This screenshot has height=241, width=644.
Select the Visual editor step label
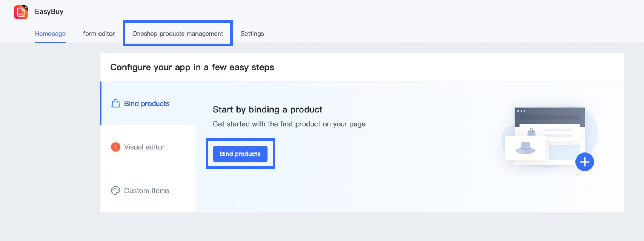(x=144, y=147)
